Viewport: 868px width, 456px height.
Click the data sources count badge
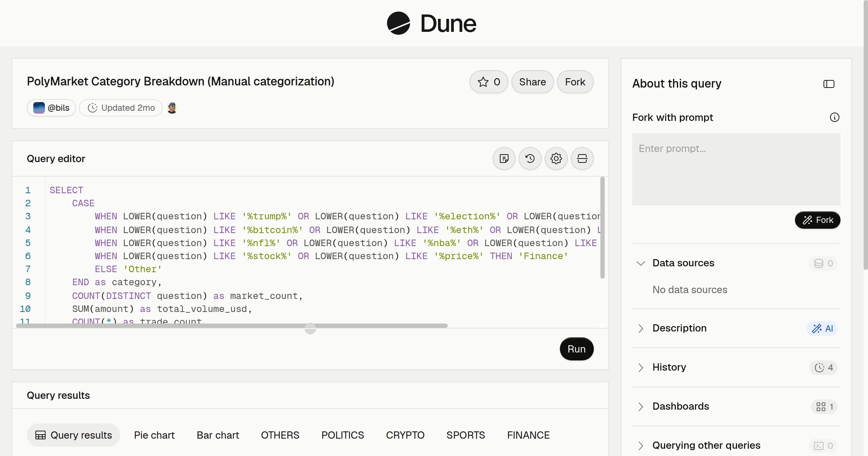(x=823, y=263)
